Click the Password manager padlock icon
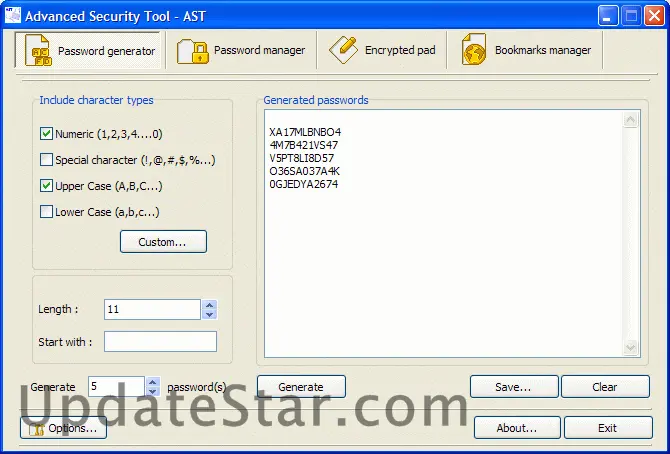The width and height of the screenshot is (670, 454). tap(193, 51)
